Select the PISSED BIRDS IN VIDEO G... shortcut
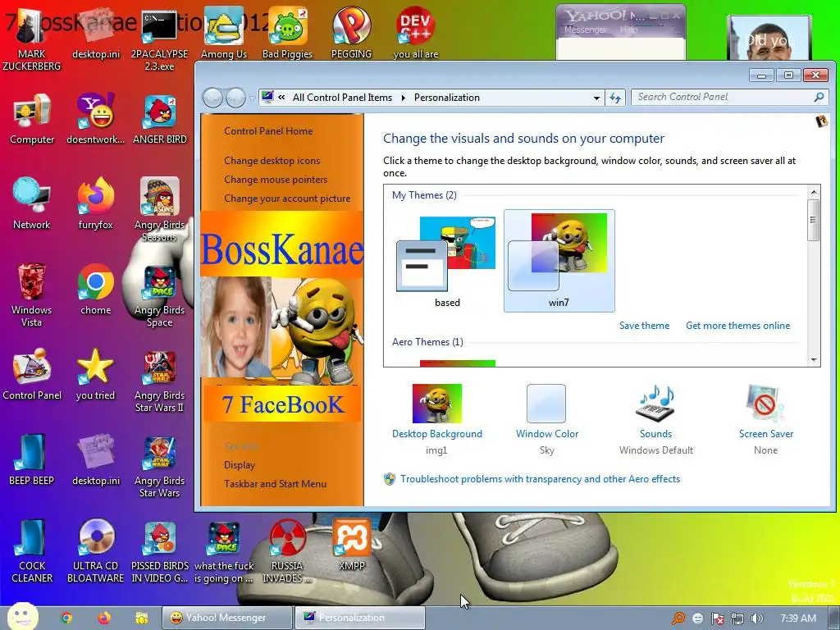The width and height of the screenshot is (840, 630). (x=160, y=550)
